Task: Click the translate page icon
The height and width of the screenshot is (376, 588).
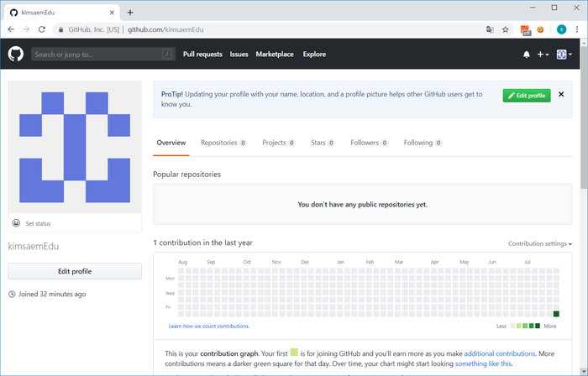Action: coord(490,29)
